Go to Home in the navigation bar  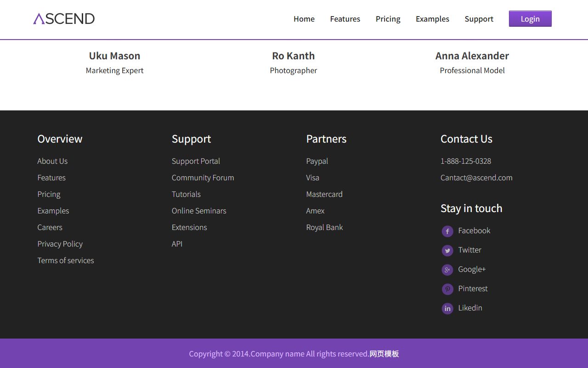(x=304, y=19)
